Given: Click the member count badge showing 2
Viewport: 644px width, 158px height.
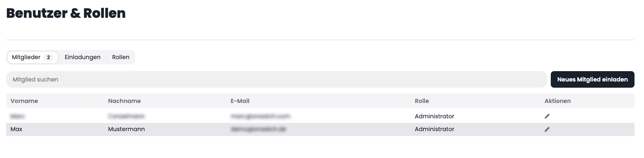Looking at the screenshot, I should coord(48,57).
